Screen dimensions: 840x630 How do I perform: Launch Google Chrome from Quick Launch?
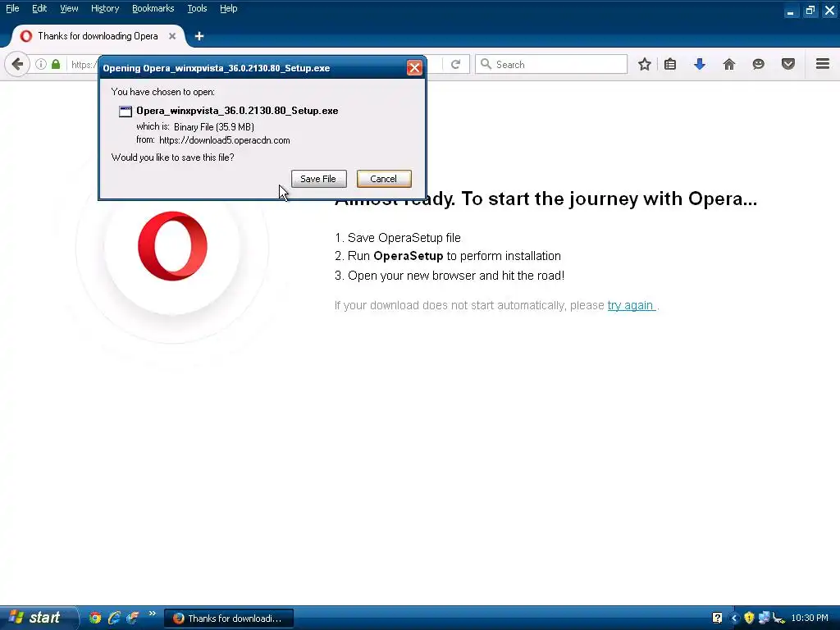(95, 618)
